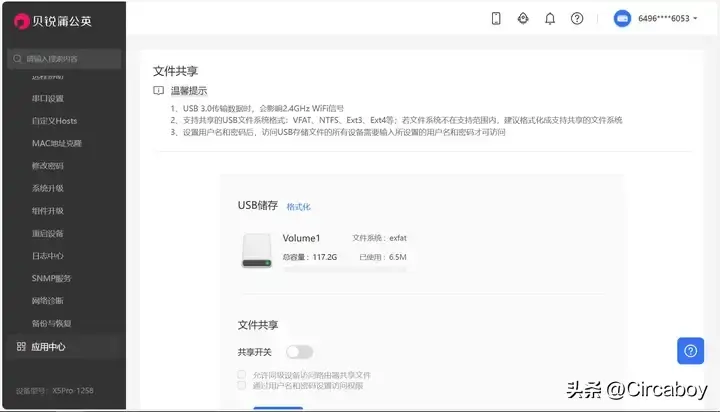This screenshot has width=720, height=412.
Task: Click the 应用中心 grid icon
Action: click(21, 346)
